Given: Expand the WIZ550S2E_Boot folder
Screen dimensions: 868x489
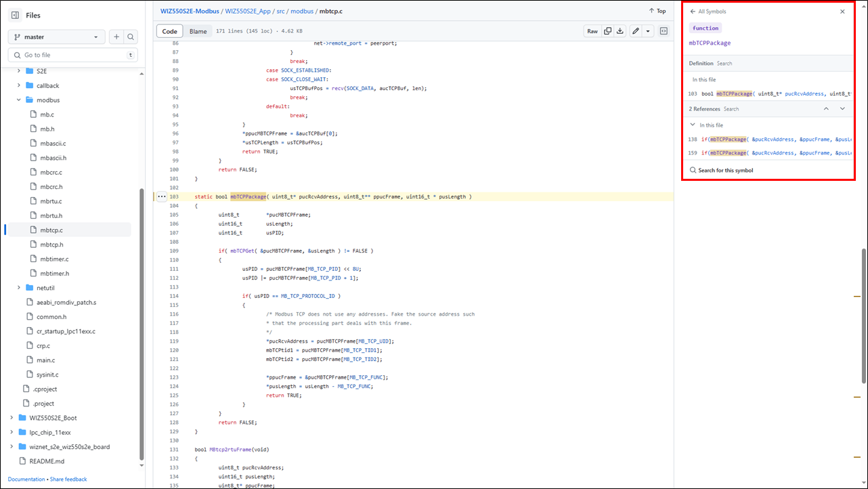Looking at the screenshot, I should click(x=12, y=418).
